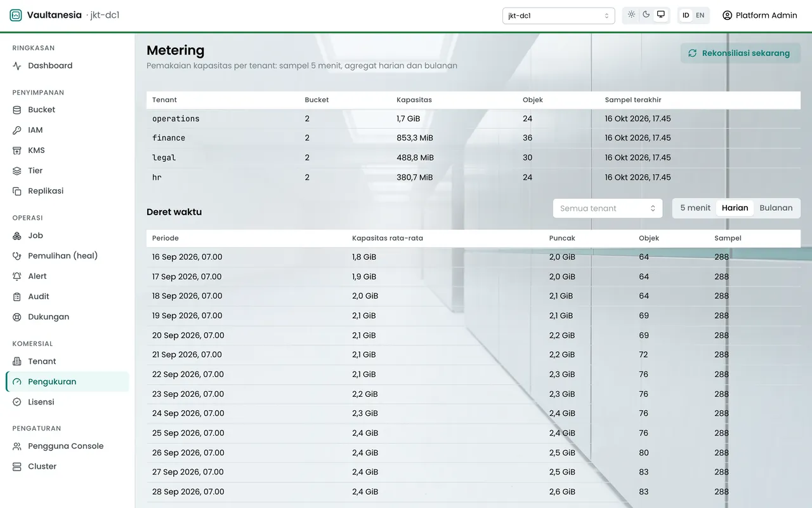Click the legal tenant name
This screenshot has height=508, width=812.
pos(164,157)
